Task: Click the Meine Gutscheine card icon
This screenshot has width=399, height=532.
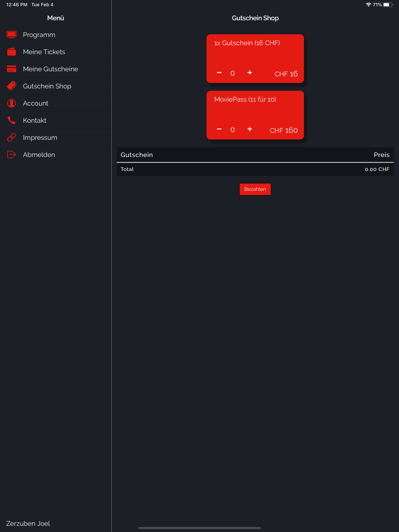Action: coord(11,69)
